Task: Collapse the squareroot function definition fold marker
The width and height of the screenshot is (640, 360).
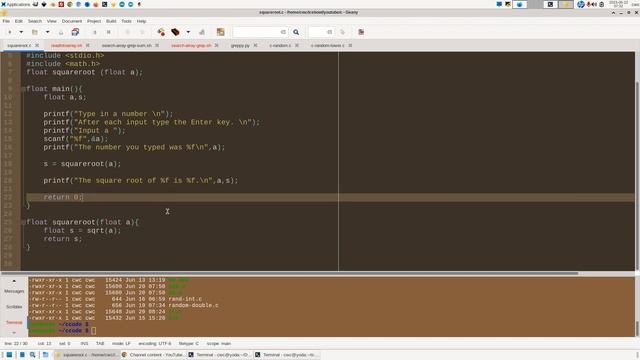Action: coord(23,222)
